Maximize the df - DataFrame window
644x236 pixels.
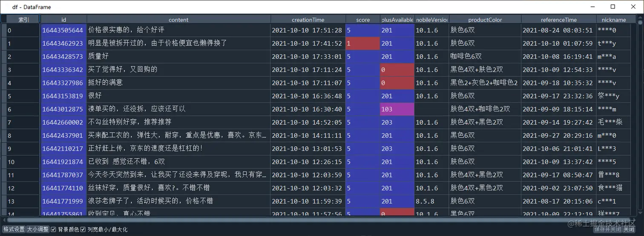[612, 6]
